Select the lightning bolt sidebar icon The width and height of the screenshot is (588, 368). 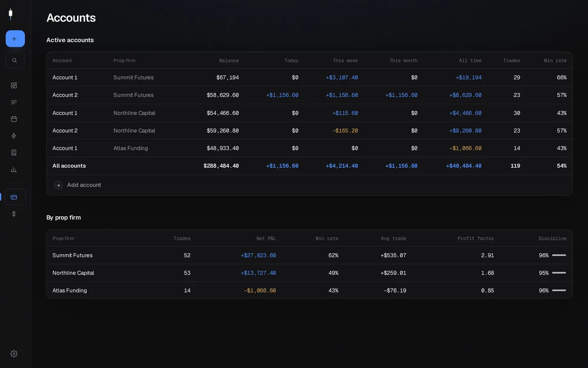click(14, 136)
